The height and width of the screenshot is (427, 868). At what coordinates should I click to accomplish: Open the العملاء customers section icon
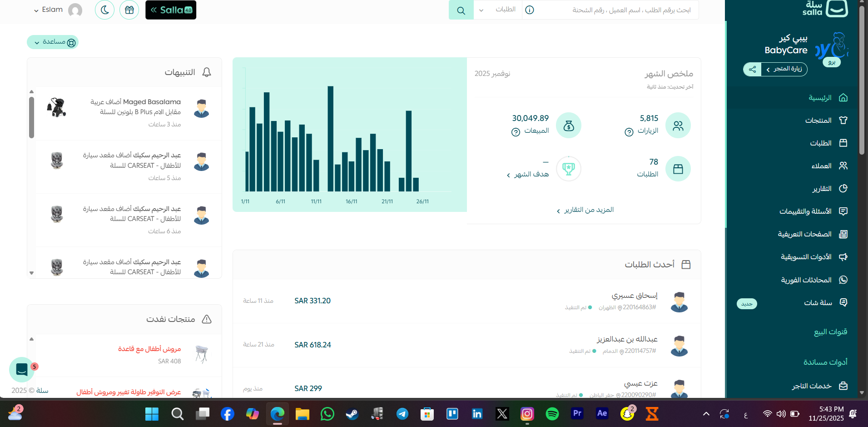tap(843, 166)
